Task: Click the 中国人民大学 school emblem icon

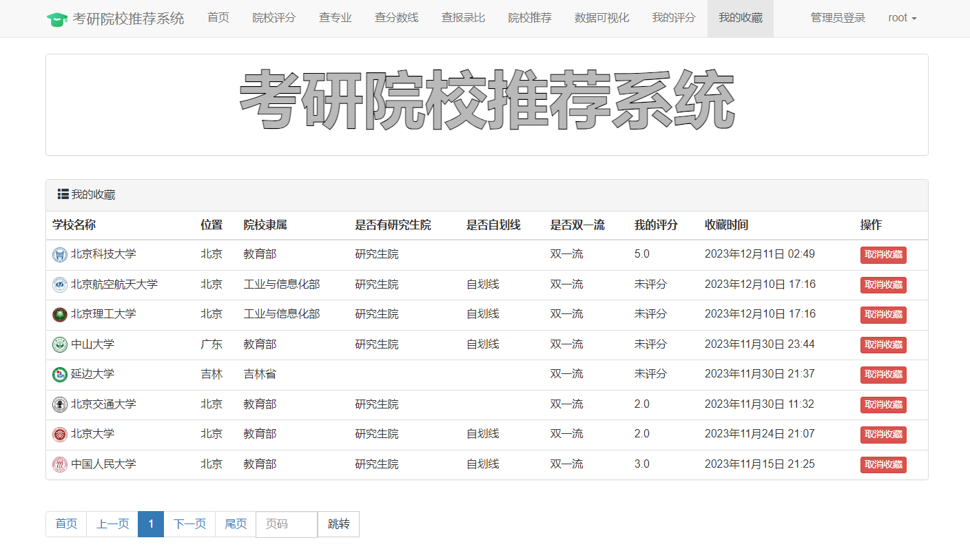Action: pyautogui.click(x=60, y=464)
